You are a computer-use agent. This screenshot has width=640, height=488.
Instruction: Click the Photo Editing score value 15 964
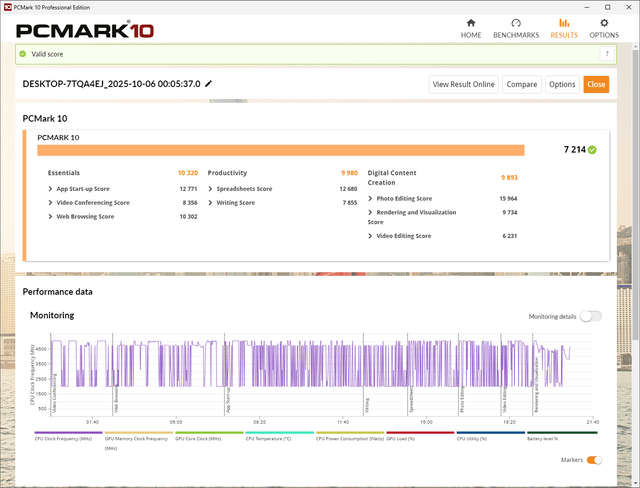[x=508, y=199]
